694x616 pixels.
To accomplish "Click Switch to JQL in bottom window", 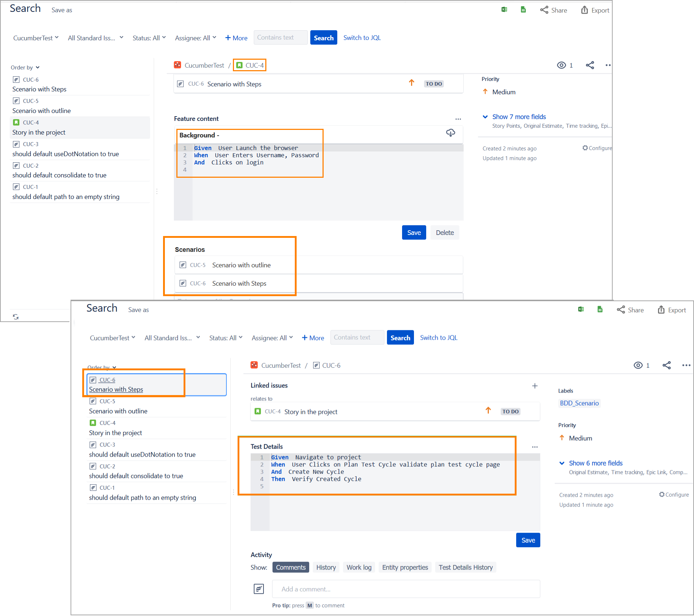I will [x=438, y=338].
